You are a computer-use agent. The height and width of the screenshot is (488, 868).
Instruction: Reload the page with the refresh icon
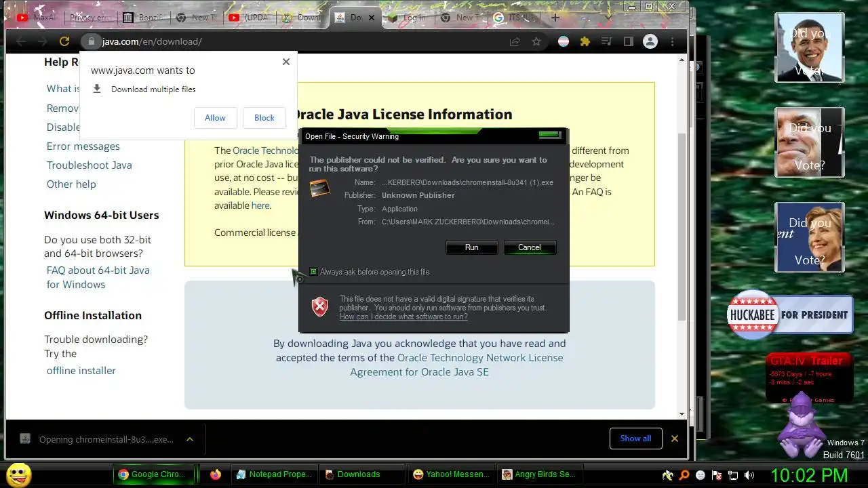pyautogui.click(x=64, y=41)
